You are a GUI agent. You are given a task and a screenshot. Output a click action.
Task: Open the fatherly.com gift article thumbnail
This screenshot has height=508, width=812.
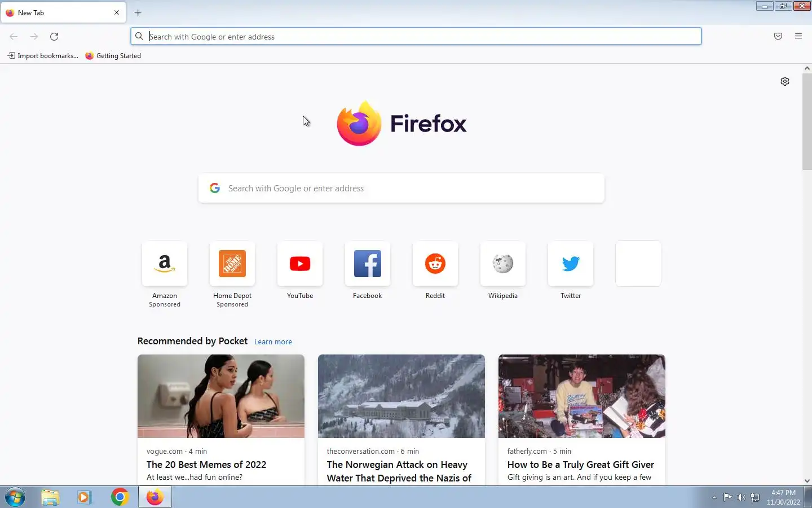pyautogui.click(x=582, y=396)
